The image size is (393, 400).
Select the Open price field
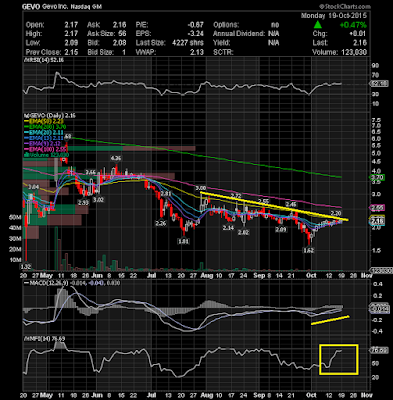pyautogui.click(x=52, y=25)
